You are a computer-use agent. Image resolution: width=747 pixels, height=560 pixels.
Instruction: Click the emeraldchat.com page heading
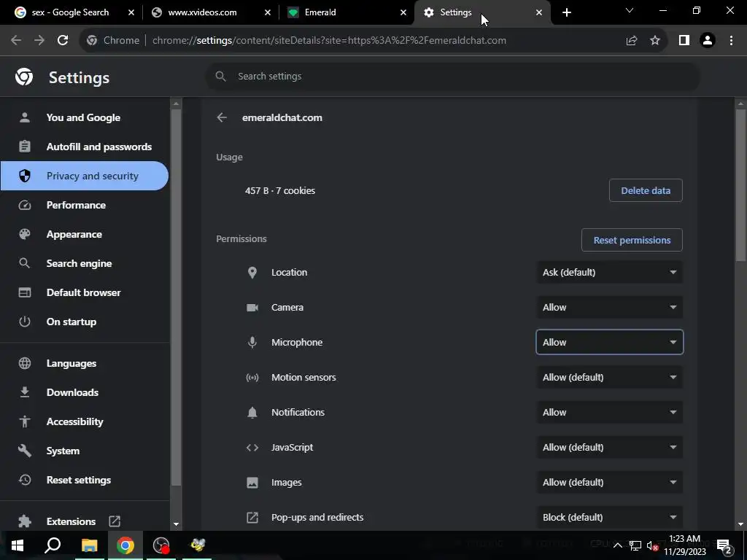tap(282, 117)
